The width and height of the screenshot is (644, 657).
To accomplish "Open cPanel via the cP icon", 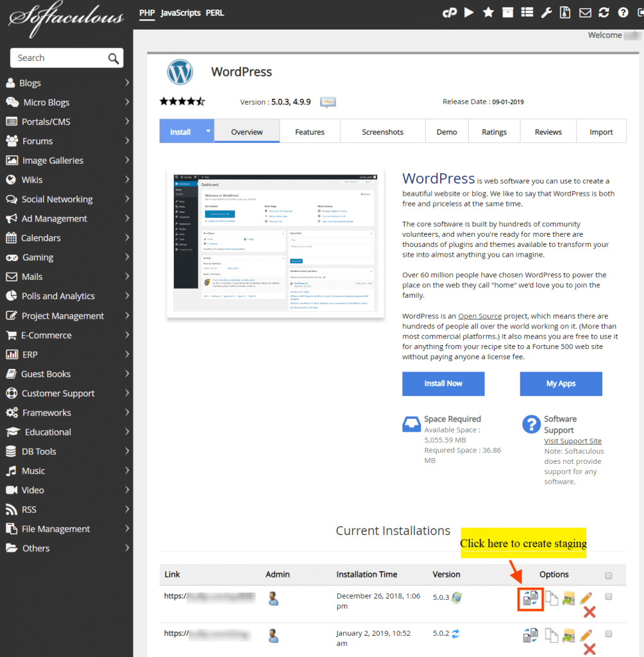I will coord(449,13).
